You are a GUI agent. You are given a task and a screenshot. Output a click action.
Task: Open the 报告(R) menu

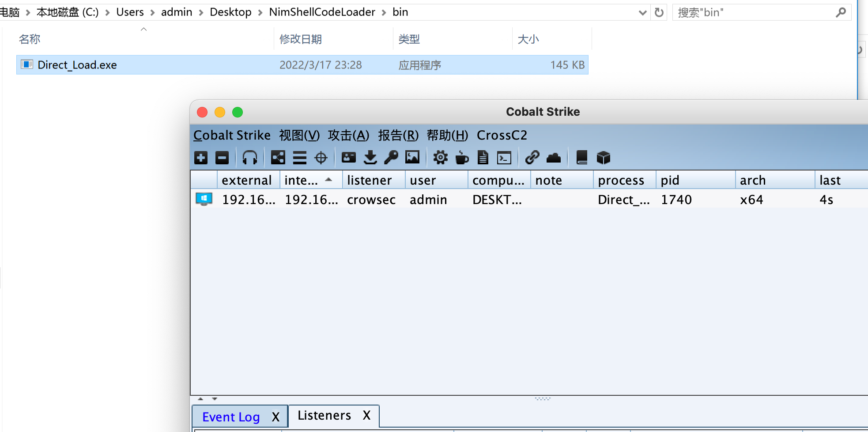398,135
